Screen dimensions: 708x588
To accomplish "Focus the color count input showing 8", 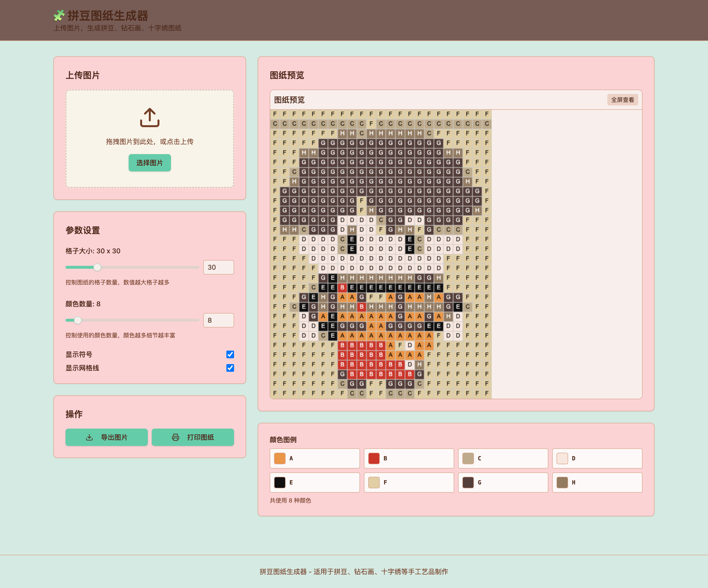I will click(218, 320).
